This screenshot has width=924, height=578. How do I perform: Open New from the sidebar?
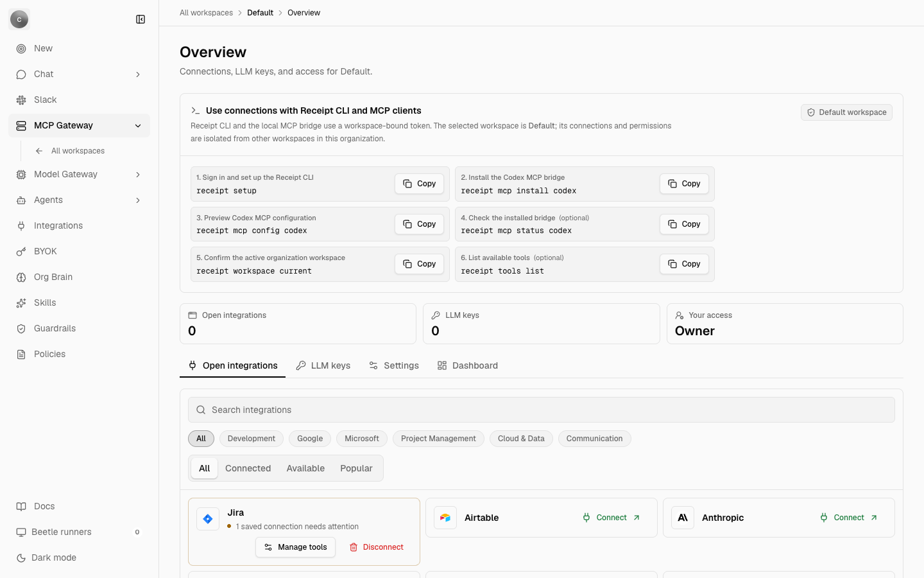pos(79,48)
